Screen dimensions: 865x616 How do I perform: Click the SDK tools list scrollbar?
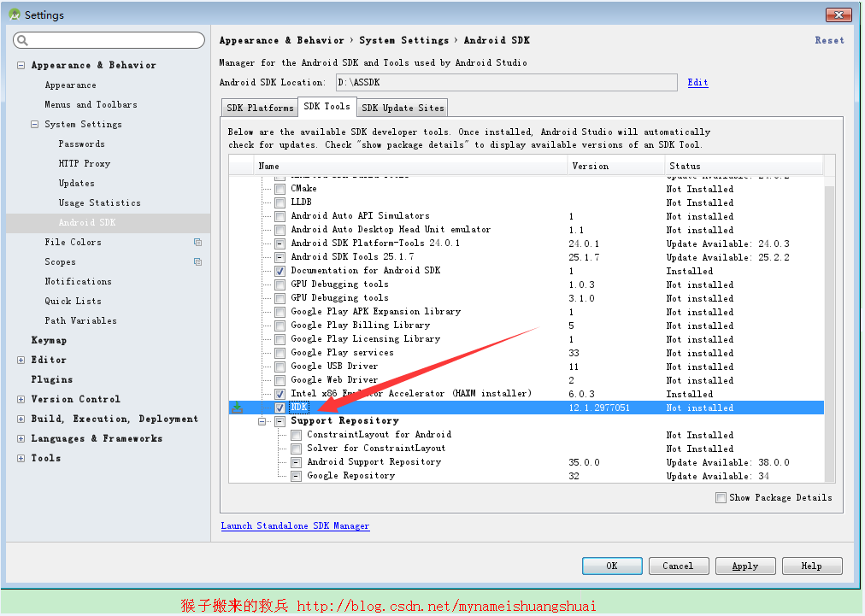[829, 334]
